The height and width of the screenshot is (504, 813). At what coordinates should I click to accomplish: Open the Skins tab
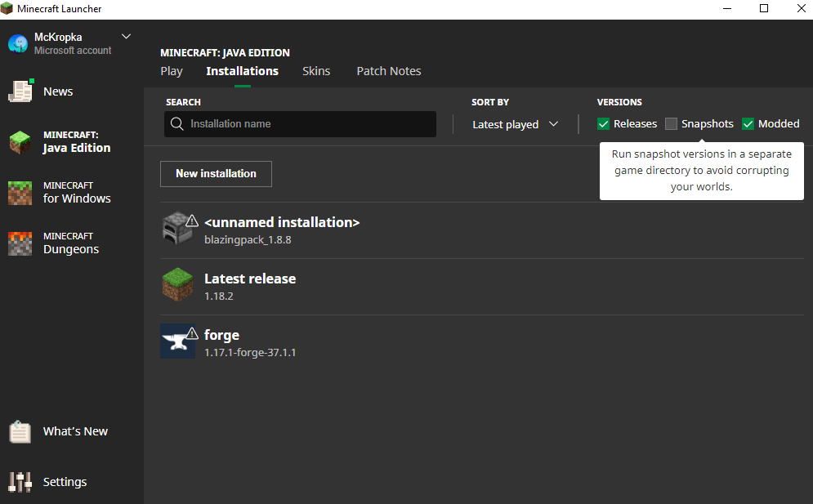[316, 71]
